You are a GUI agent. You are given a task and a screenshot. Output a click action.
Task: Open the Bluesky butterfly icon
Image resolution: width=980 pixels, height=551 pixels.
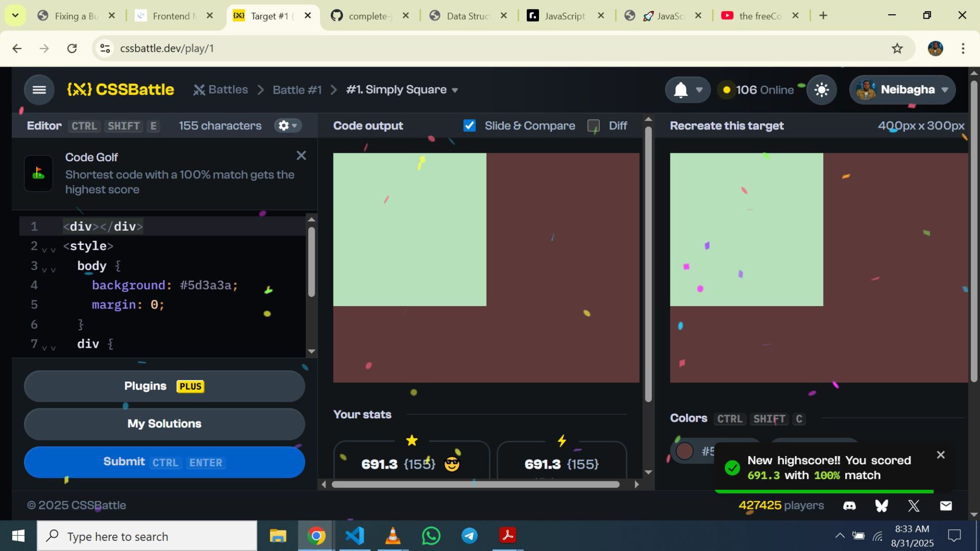882,505
